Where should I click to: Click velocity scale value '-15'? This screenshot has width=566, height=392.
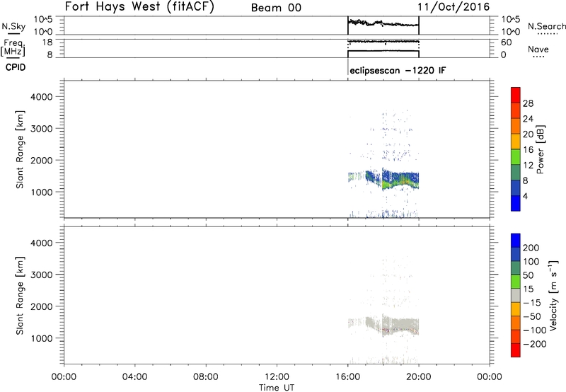(532, 302)
